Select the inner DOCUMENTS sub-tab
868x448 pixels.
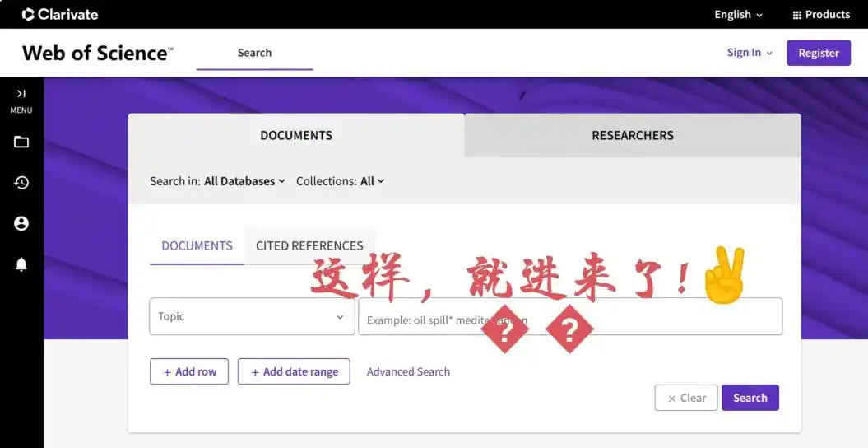point(197,246)
